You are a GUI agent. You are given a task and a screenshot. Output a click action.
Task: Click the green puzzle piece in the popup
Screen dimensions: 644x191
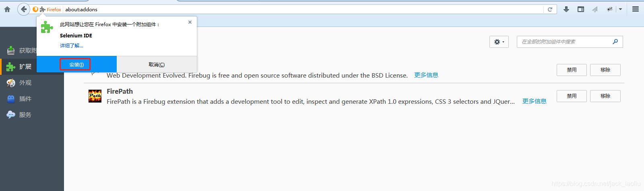47,27
